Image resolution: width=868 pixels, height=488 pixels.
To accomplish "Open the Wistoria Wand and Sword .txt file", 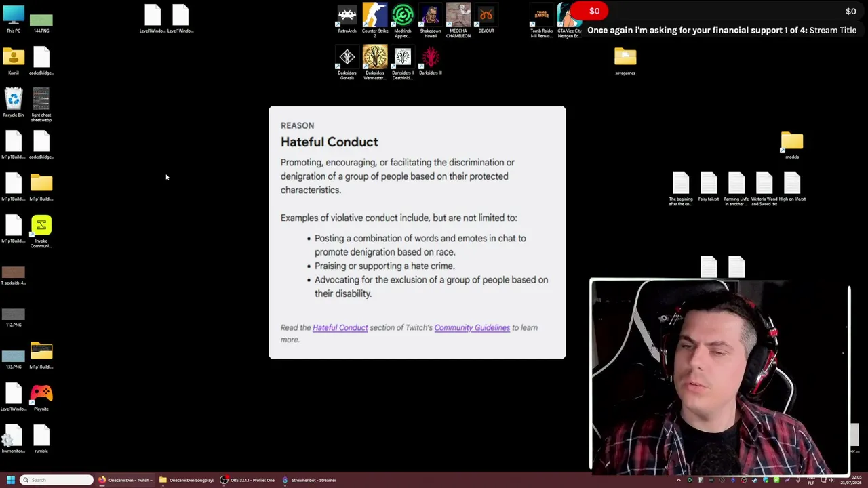I will point(764,189).
